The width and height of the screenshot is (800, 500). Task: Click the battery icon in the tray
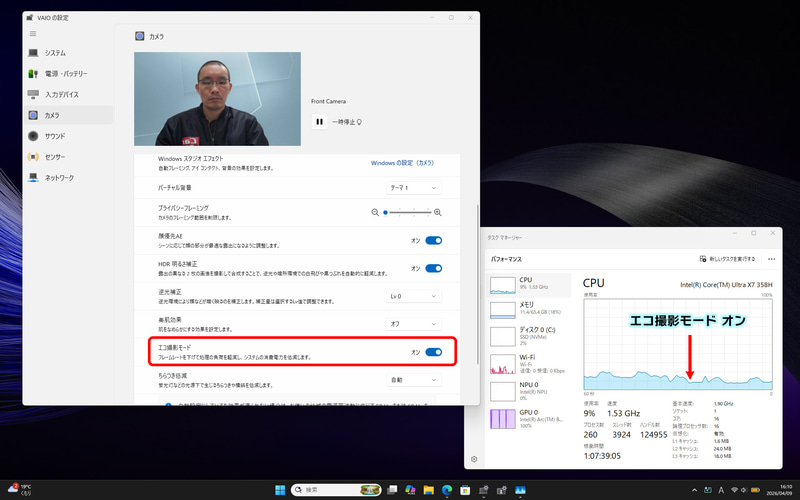click(755, 490)
